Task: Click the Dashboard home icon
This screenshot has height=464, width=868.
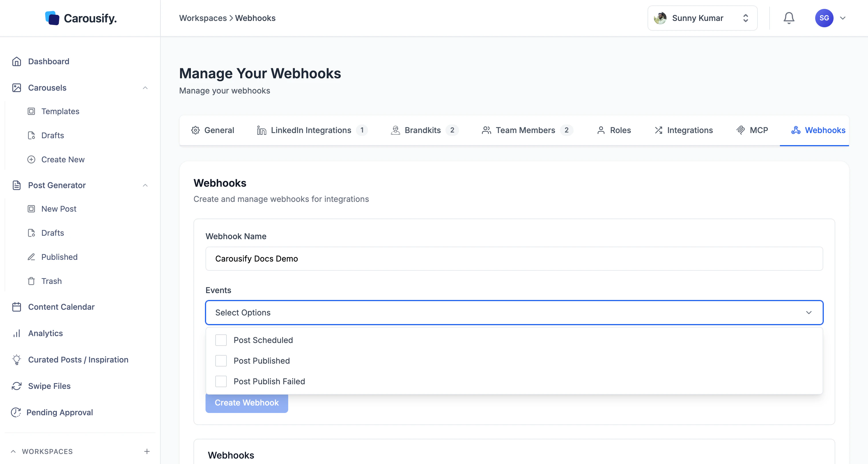Action: (x=17, y=61)
